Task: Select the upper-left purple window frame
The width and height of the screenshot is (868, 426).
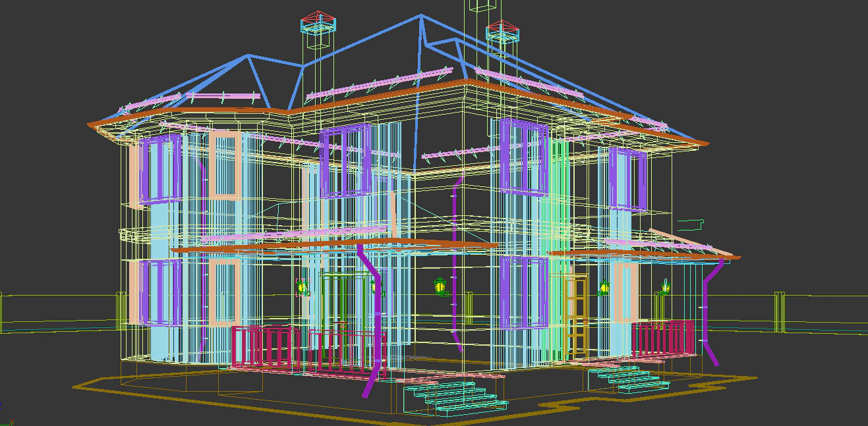Action: 161,169
